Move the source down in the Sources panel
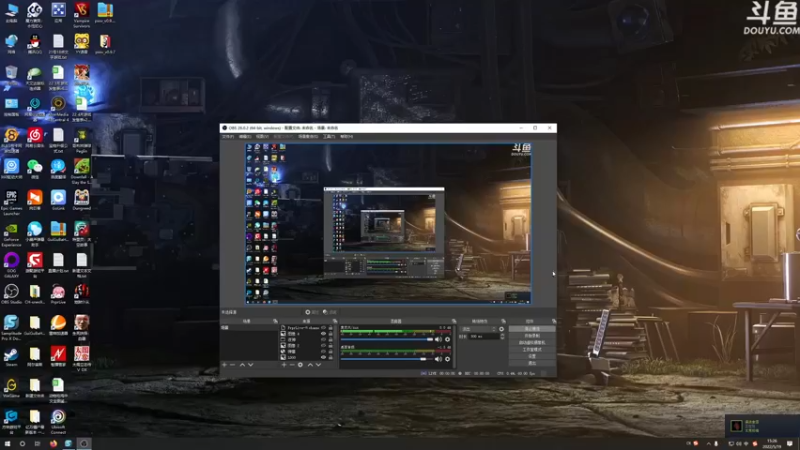The image size is (800, 450). [x=318, y=365]
